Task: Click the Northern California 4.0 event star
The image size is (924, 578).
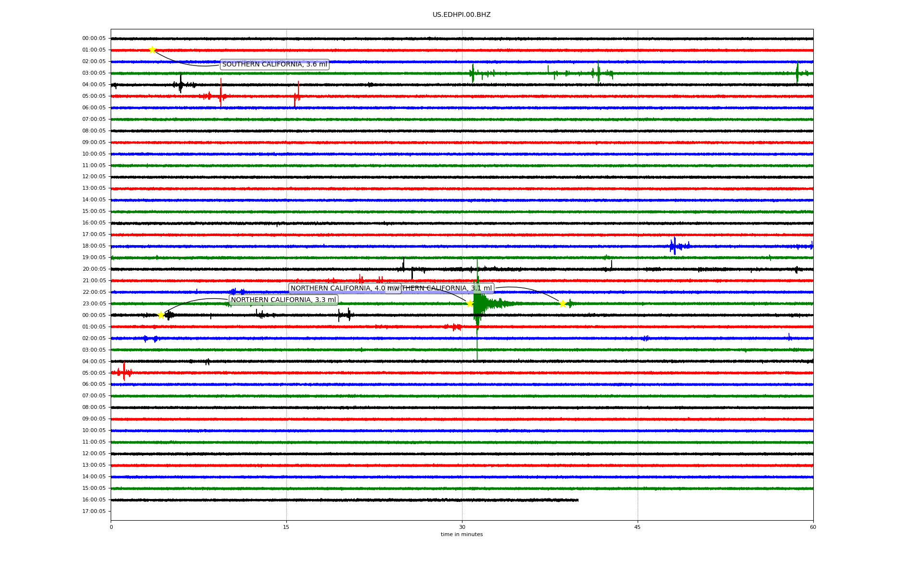Action: click(470, 303)
